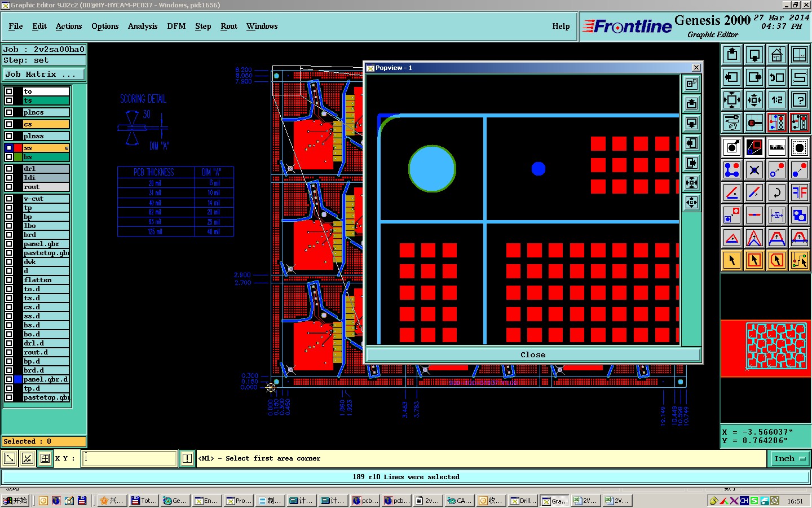Click the Popview pan right icon
The height and width of the screenshot is (508, 812).
[x=691, y=163]
